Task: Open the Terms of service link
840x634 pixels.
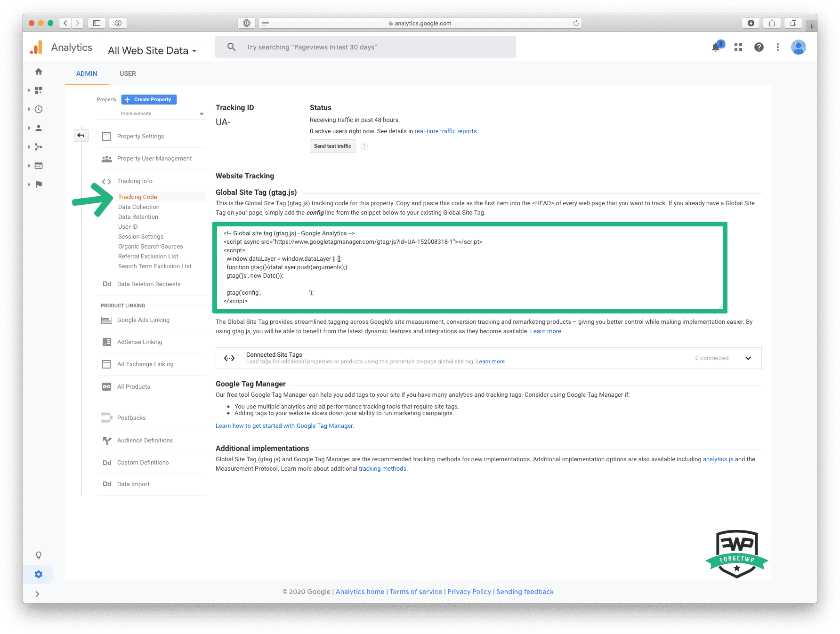Action: tap(416, 592)
